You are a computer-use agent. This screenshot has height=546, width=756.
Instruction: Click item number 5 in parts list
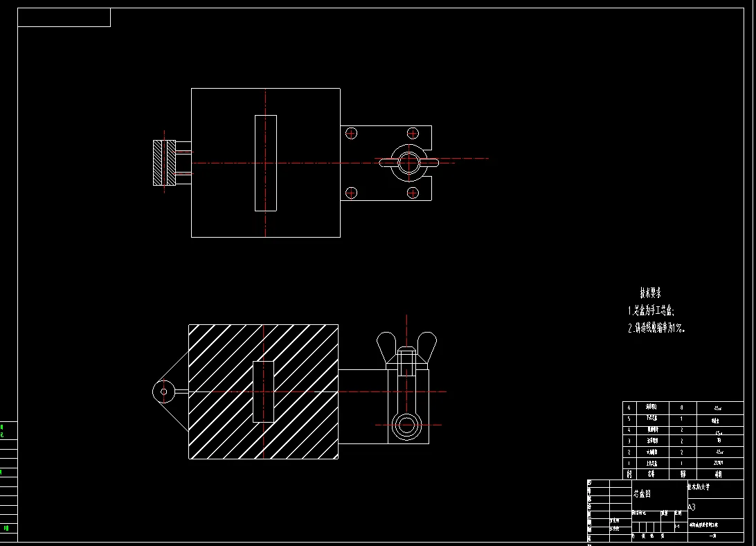coord(629,419)
